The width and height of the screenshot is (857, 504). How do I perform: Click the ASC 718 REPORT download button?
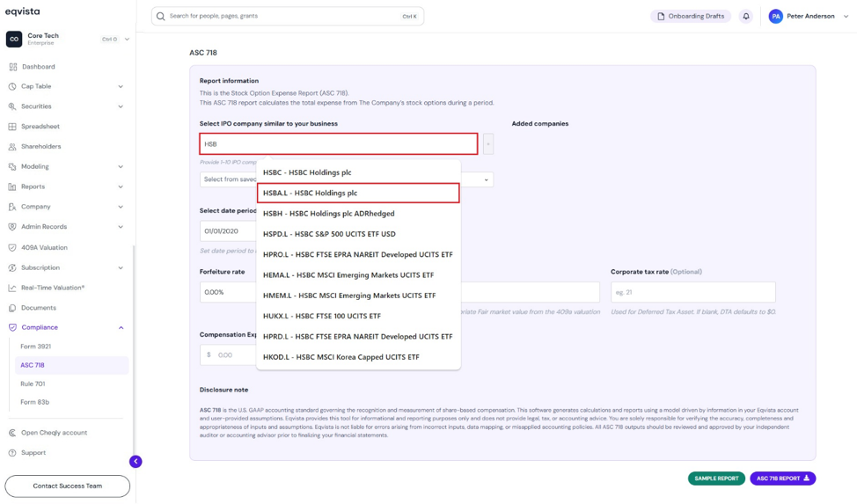[783, 478]
